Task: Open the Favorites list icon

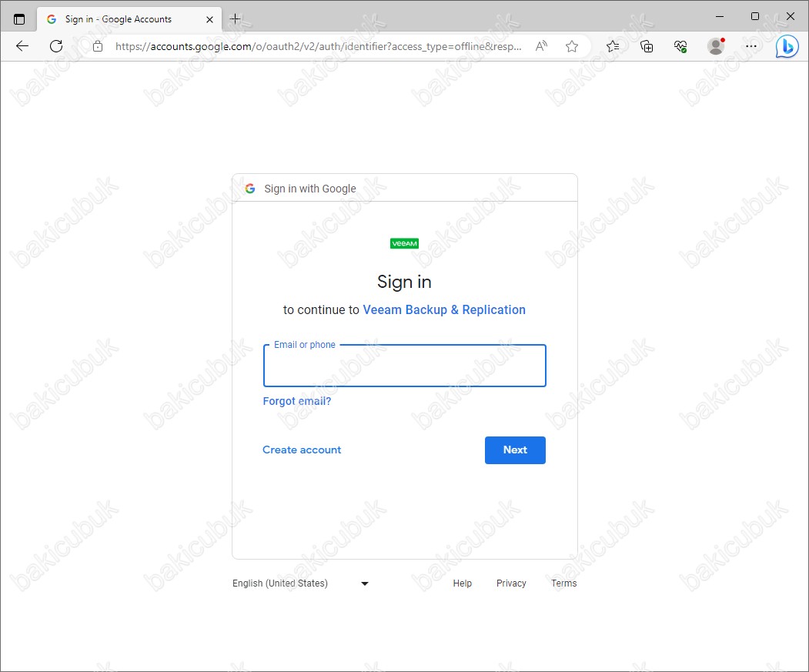Action: [x=613, y=46]
